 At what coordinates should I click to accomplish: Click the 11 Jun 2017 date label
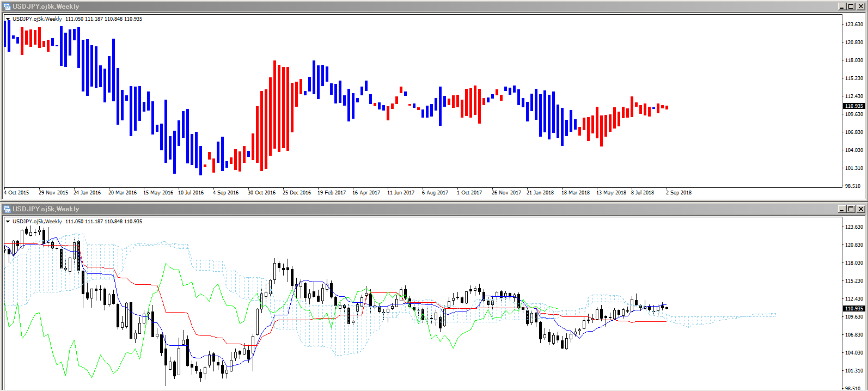click(401, 193)
